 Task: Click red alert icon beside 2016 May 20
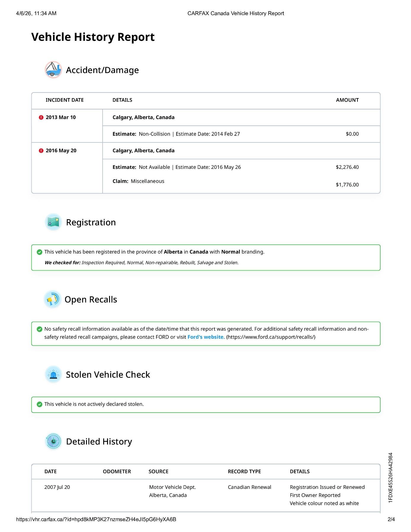41,151
